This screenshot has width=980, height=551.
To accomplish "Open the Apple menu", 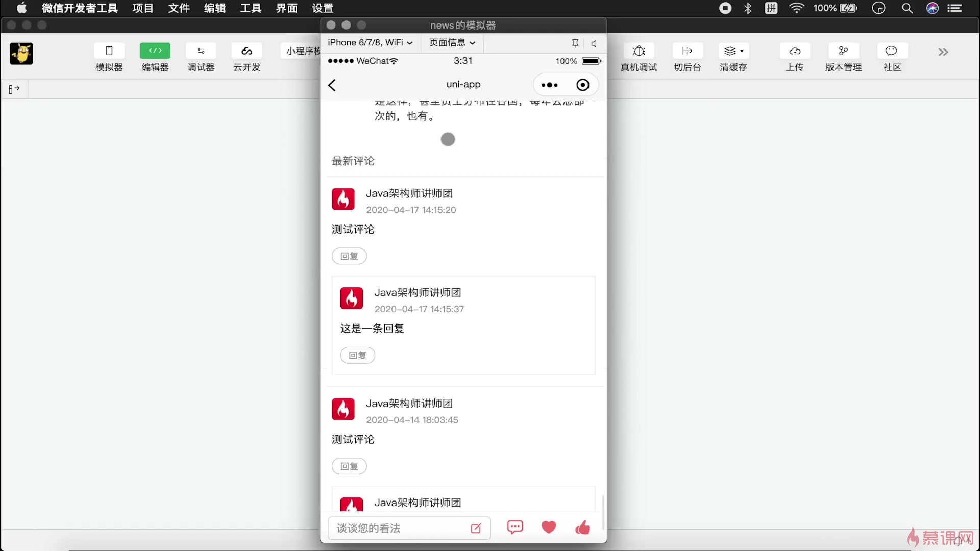I will 21,8.
